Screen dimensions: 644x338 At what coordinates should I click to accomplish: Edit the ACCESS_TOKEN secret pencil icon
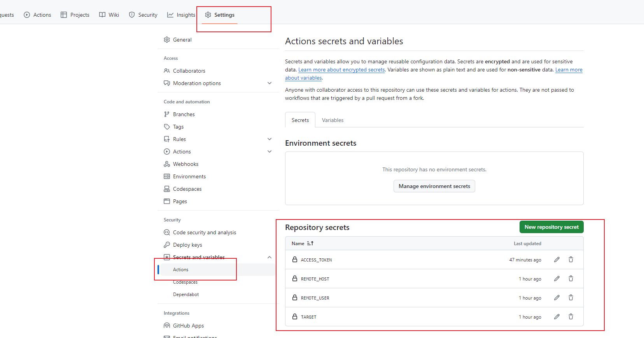click(557, 260)
